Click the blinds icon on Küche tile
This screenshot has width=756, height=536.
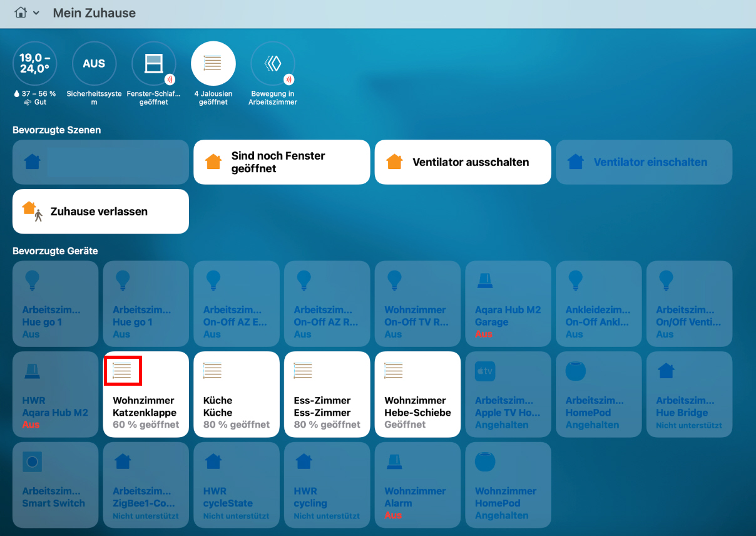(213, 371)
